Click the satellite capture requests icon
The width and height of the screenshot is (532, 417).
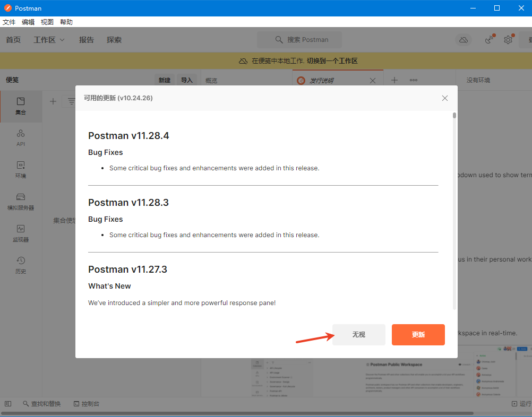489,40
